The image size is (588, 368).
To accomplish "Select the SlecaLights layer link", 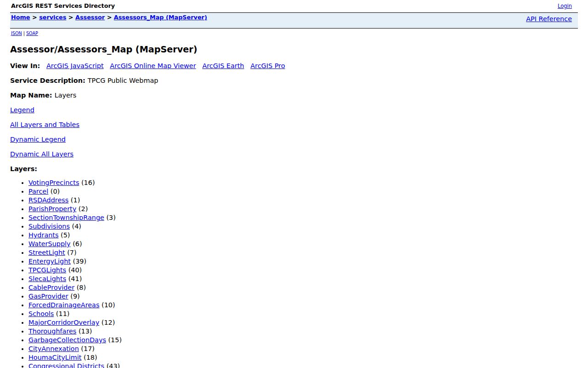I will (x=47, y=279).
